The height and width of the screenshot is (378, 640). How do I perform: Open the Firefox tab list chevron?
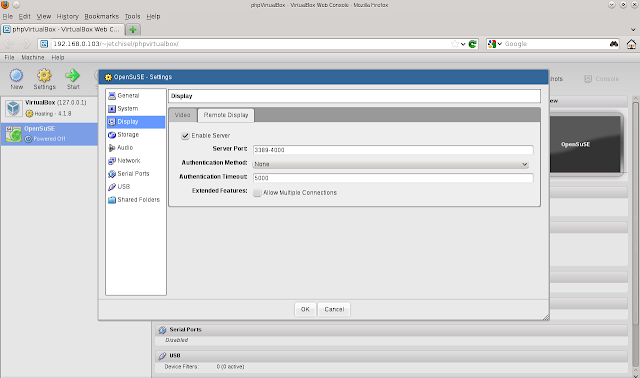(633, 29)
